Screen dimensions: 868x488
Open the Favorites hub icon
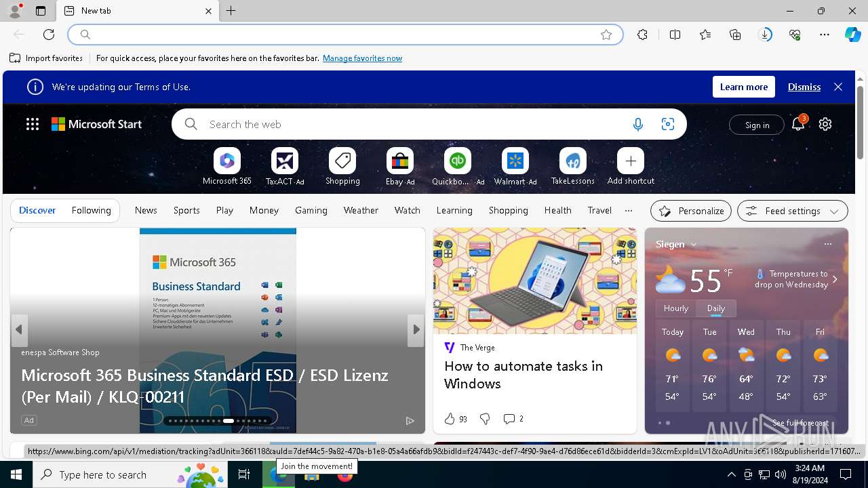(x=705, y=35)
